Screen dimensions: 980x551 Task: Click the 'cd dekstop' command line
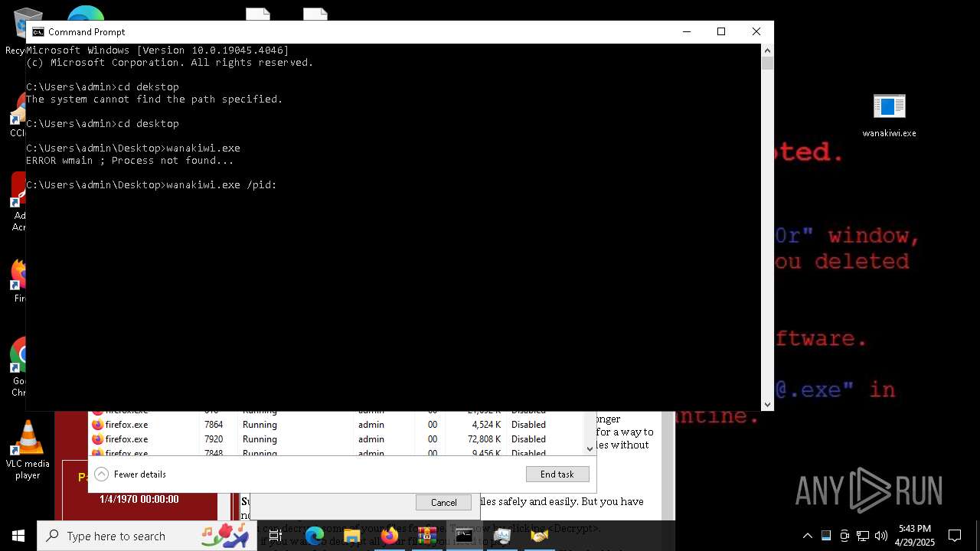click(x=103, y=87)
